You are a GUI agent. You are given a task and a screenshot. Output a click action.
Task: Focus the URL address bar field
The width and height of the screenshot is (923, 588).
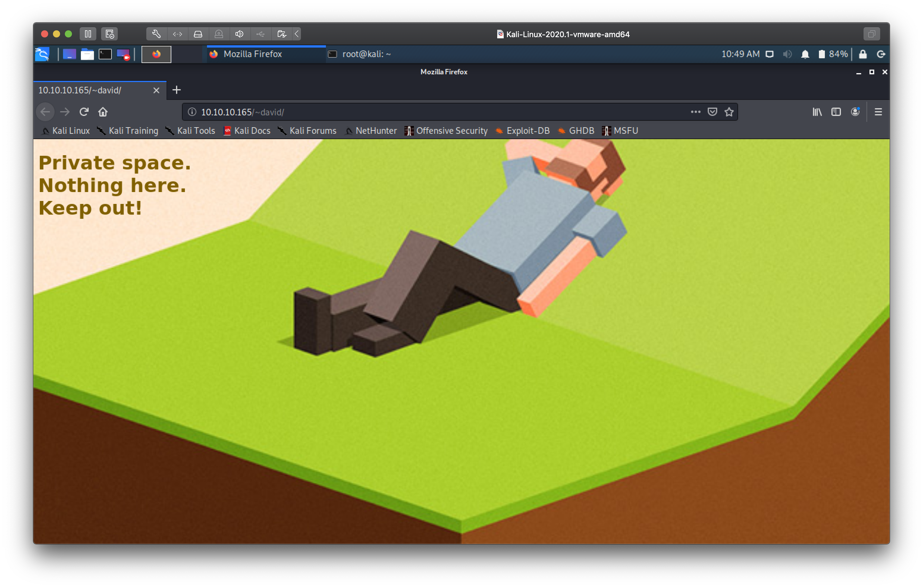pyautogui.click(x=422, y=112)
